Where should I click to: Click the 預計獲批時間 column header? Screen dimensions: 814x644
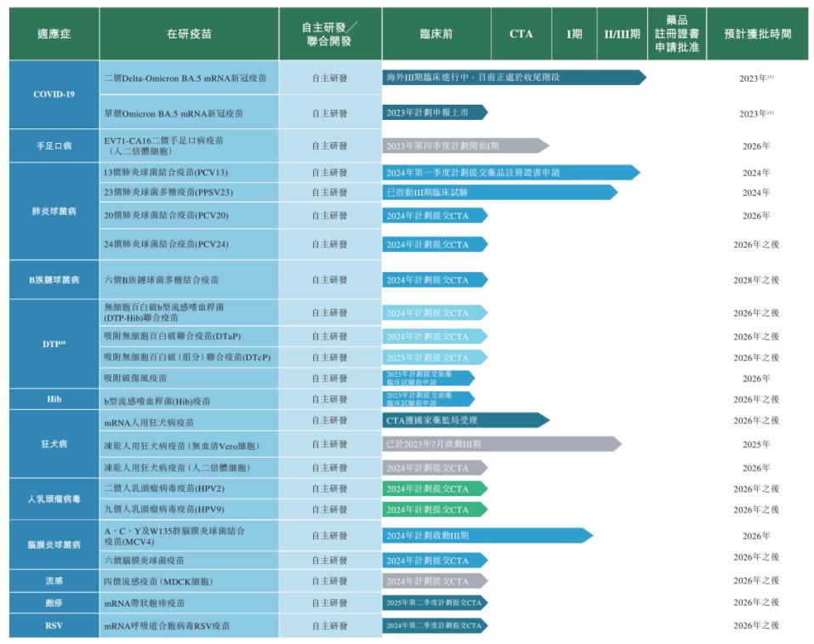coord(757,34)
